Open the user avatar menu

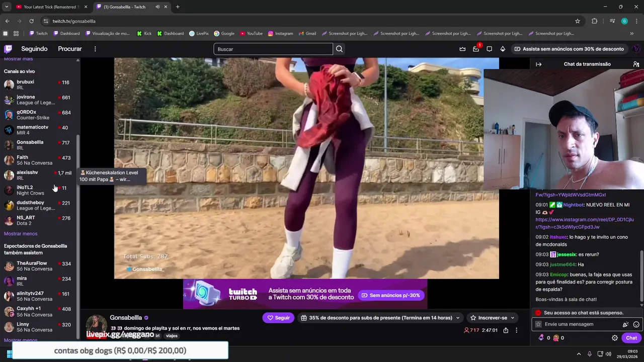pos(636,49)
